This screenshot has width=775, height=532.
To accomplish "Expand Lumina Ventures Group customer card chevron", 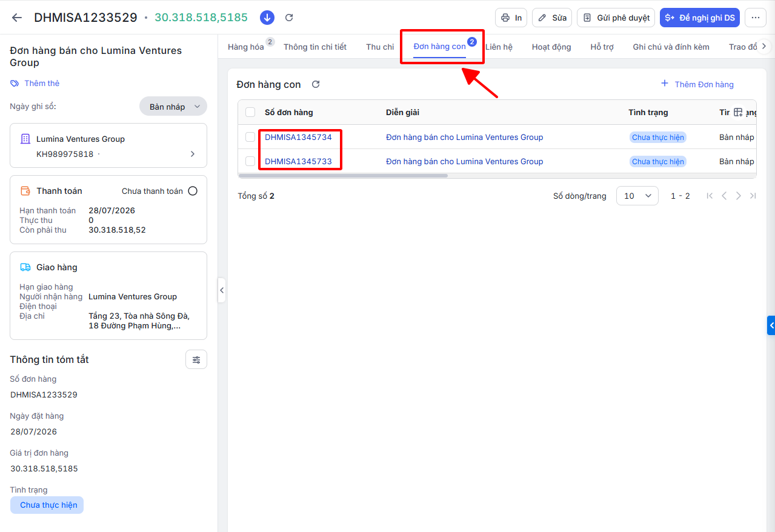I will click(193, 154).
